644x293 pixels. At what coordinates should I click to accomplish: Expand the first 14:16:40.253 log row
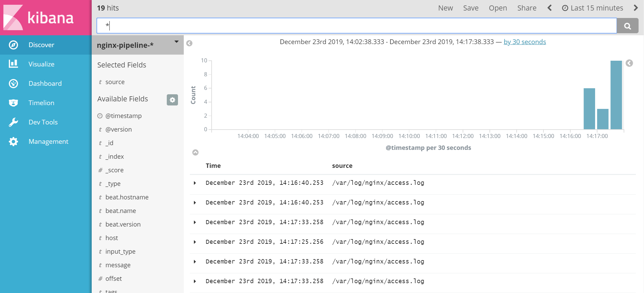(195, 183)
